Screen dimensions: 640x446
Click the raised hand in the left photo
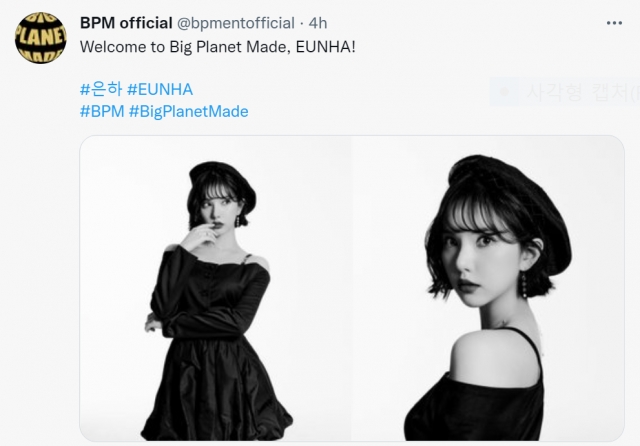click(x=200, y=236)
